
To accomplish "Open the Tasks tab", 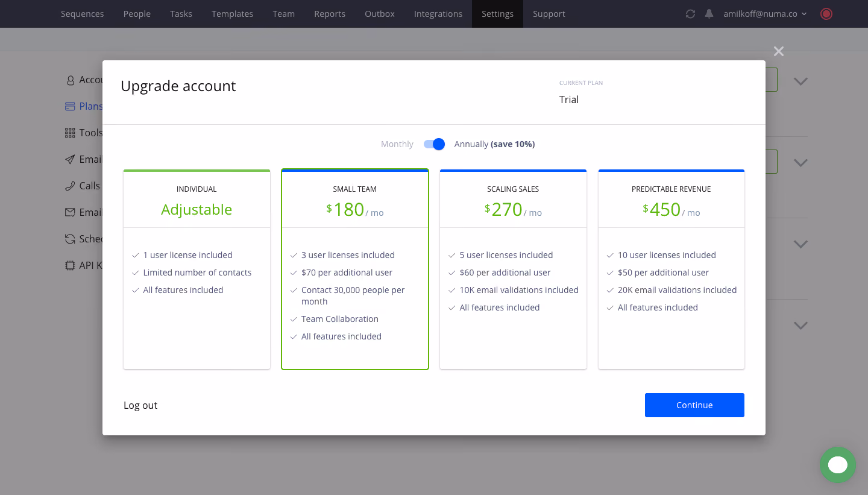I will 181,14.
